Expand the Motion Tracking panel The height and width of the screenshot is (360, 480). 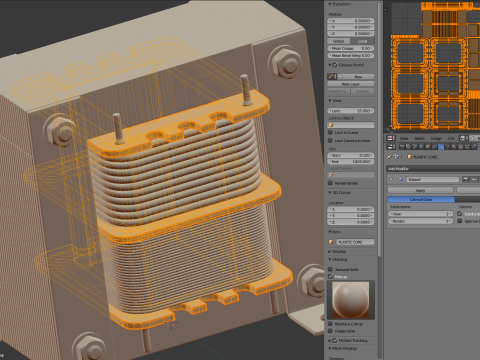330,340
